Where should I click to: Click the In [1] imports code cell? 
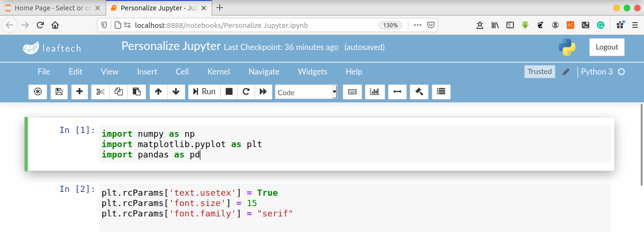coord(356,144)
